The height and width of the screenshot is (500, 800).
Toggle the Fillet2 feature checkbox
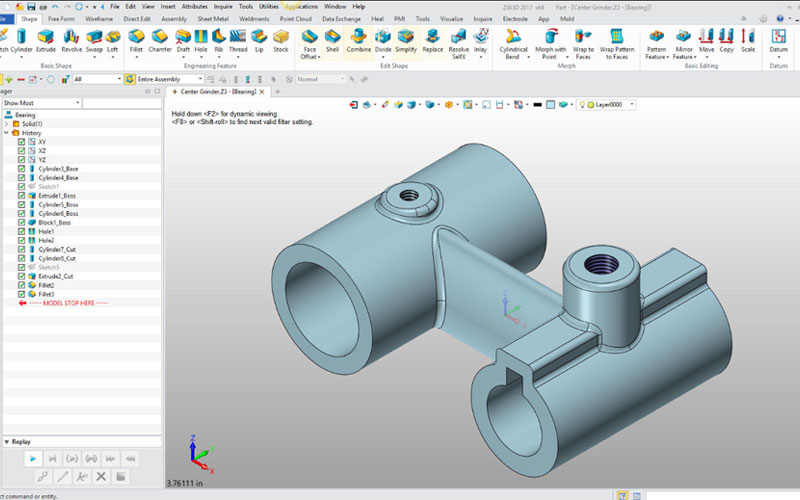[x=21, y=285]
